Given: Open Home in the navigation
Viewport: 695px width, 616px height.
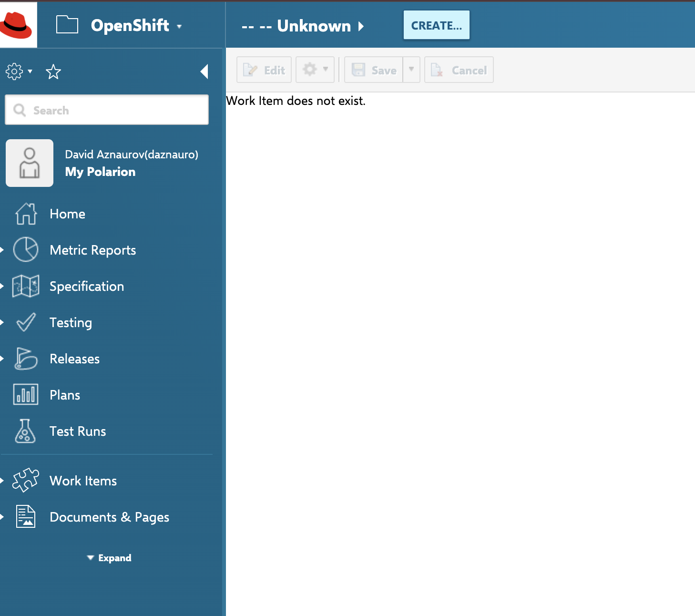Looking at the screenshot, I should pyautogui.click(x=68, y=214).
